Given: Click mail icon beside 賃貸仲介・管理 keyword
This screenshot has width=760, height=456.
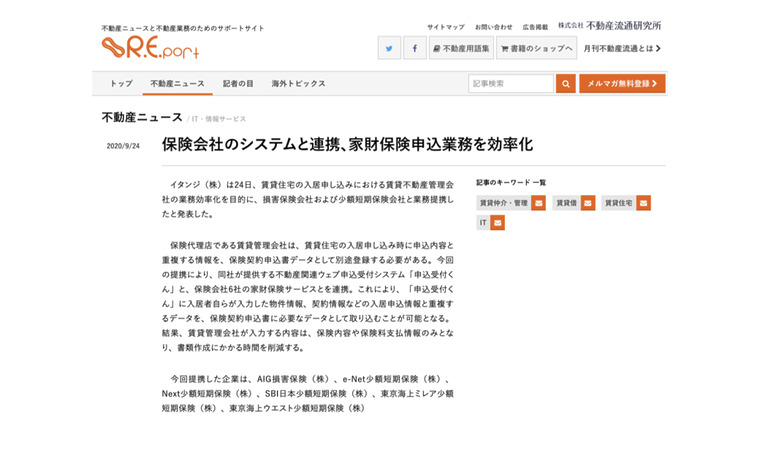Looking at the screenshot, I should point(539,203).
